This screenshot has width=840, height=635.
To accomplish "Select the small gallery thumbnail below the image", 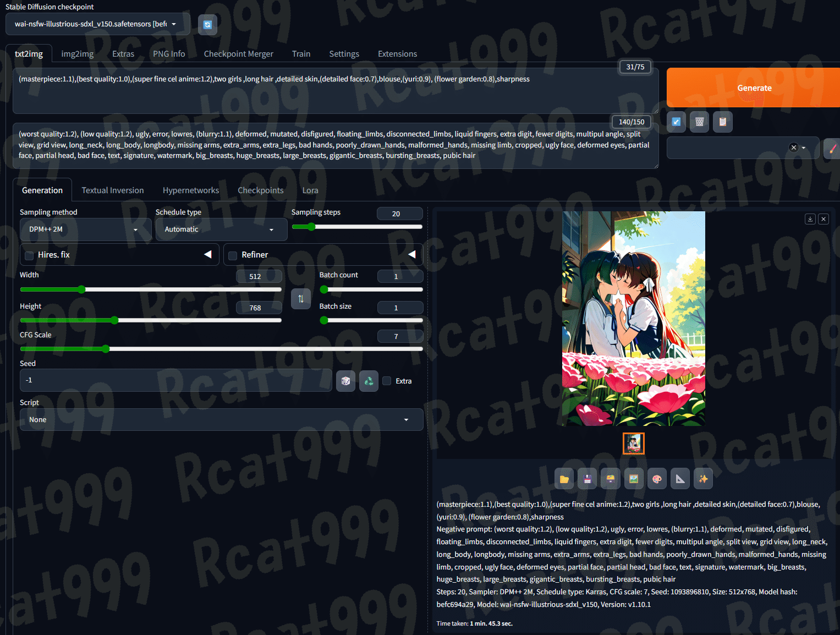I will click(634, 444).
